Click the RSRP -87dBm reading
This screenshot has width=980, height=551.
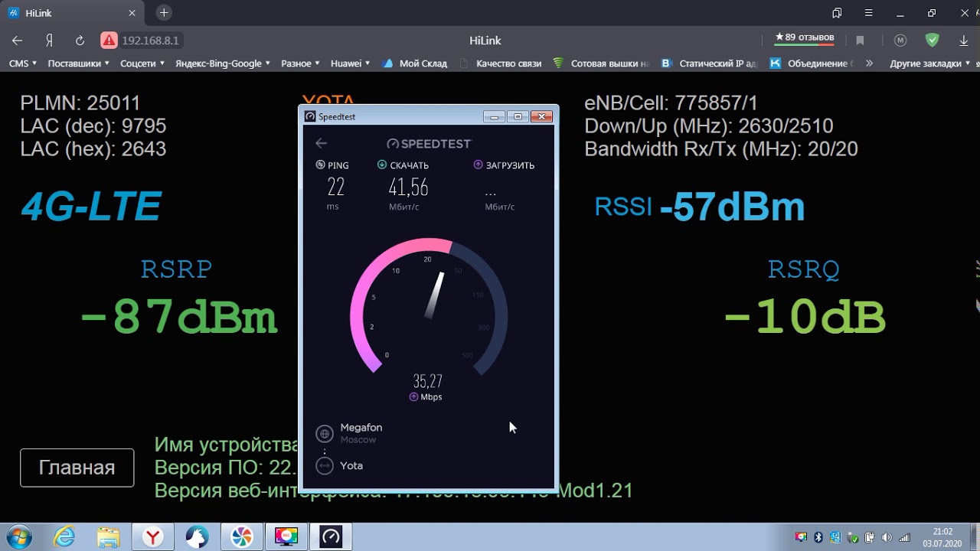tap(178, 318)
